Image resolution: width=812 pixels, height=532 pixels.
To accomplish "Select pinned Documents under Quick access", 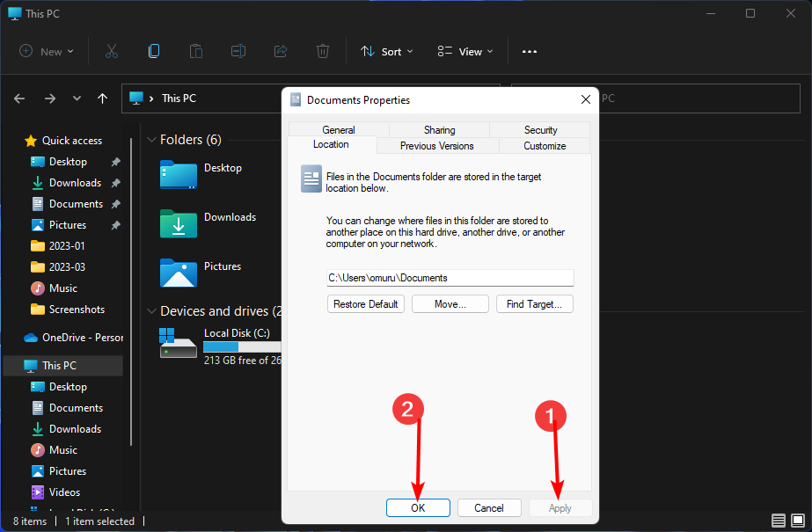I will click(x=68, y=204).
